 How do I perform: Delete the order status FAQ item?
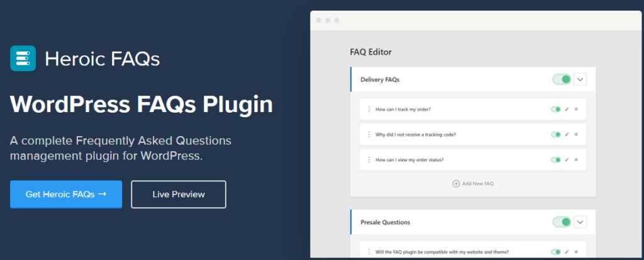pos(576,160)
